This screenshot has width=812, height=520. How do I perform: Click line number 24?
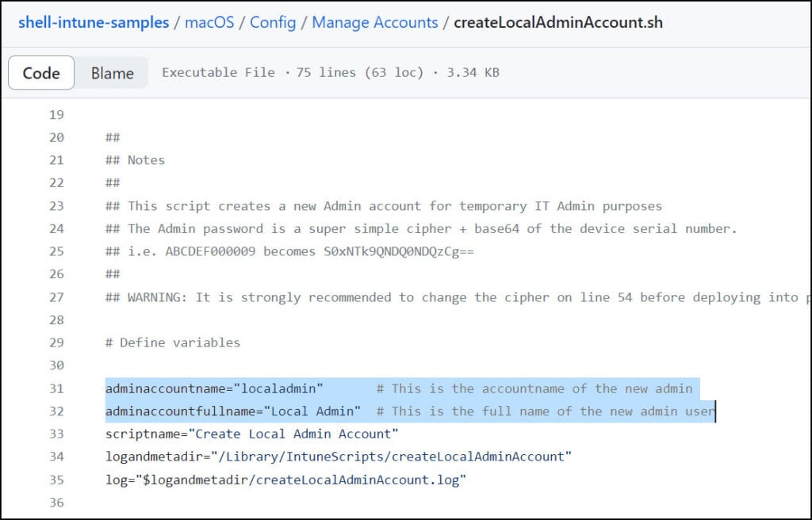pos(56,228)
